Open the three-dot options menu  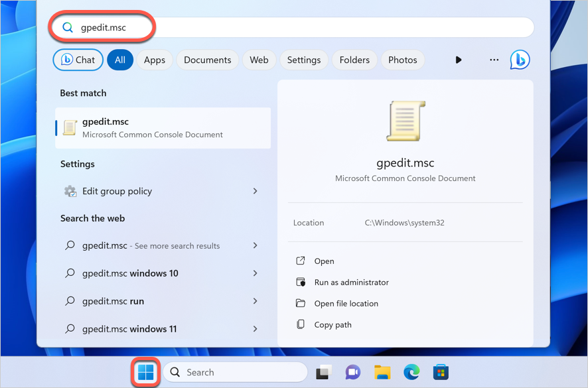[x=494, y=60]
